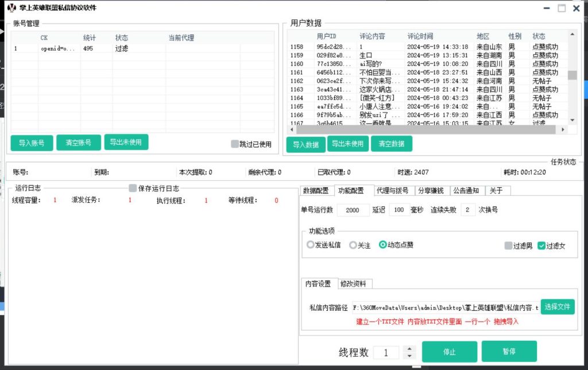Toggle the 保存运行日志 checkbox

click(133, 188)
